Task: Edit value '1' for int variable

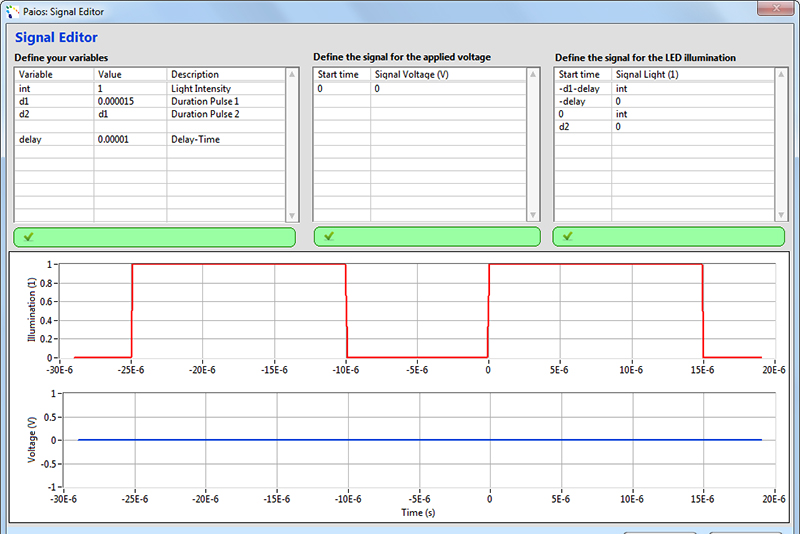Action: (x=131, y=88)
